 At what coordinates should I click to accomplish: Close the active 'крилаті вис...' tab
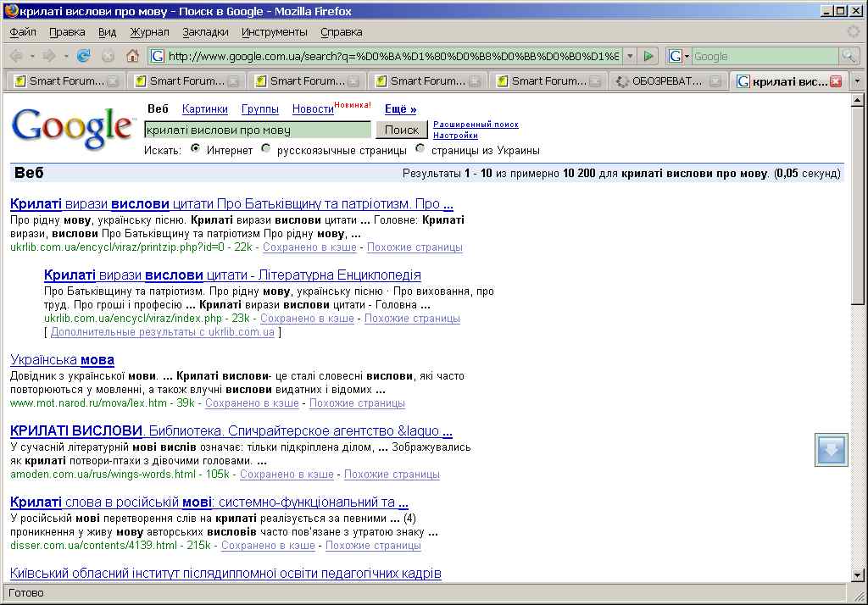pyautogui.click(x=836, y=81)
